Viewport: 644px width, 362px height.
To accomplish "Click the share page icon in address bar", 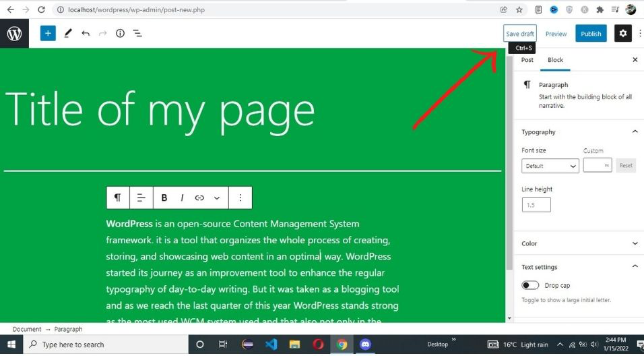I will pyautogui.click(x=503, y=9).
